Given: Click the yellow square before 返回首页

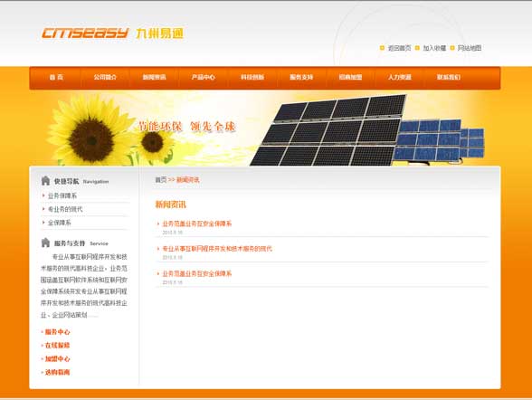Looking at the screenshot, I should tap(382, 48).
